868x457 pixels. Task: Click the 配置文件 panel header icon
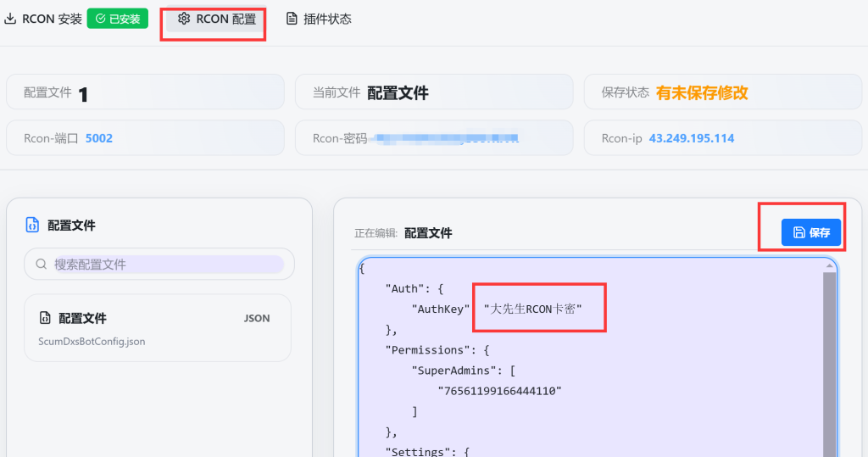coord(32,225)
